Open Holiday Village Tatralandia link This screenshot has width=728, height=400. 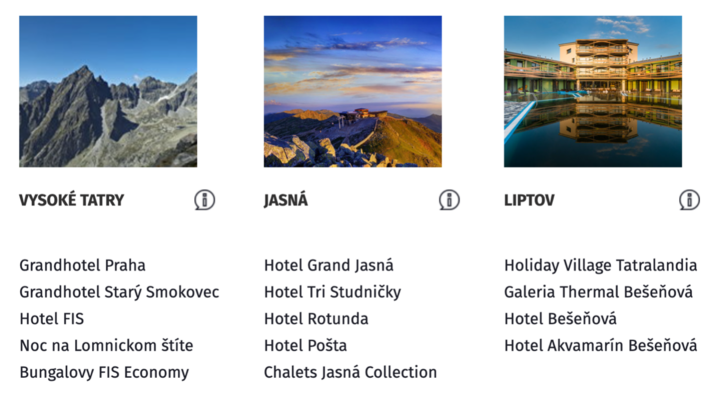pyautogui.click(x=601, y=265)
